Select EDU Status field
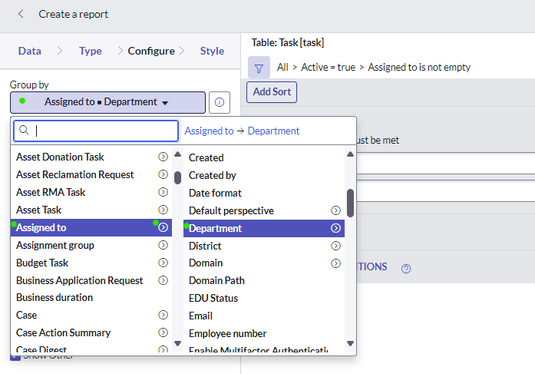This screenshot has height=374, width=535. [213, 298]
